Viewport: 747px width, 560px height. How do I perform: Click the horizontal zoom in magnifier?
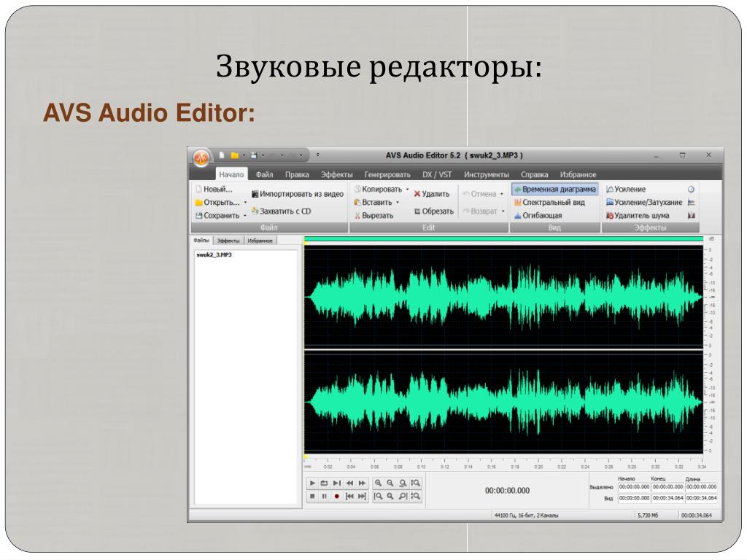click(379, 483)
